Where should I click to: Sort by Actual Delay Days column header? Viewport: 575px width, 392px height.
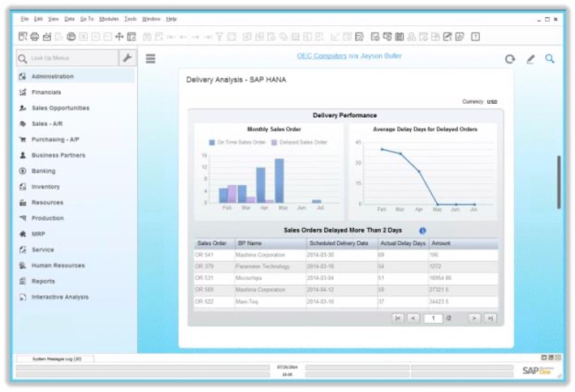403,243
